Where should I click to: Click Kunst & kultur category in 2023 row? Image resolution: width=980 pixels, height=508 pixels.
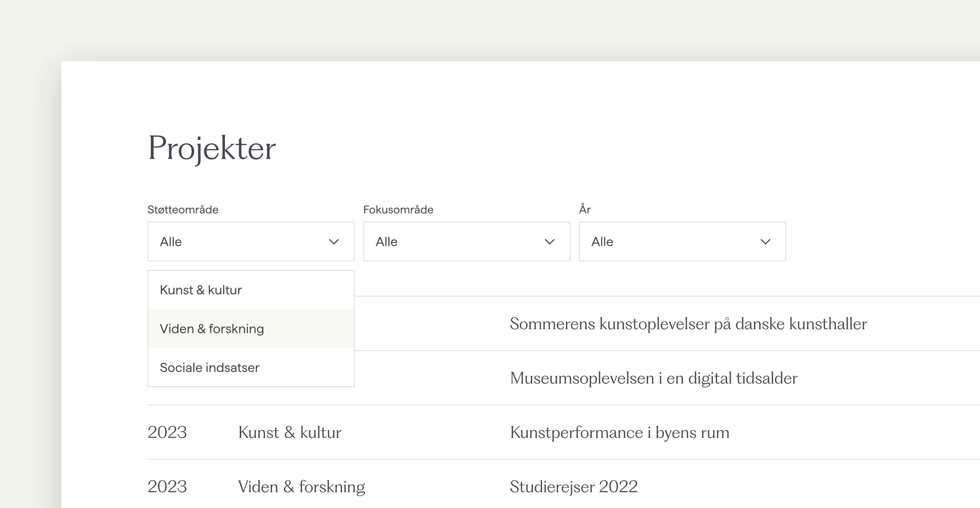(289, 433)
